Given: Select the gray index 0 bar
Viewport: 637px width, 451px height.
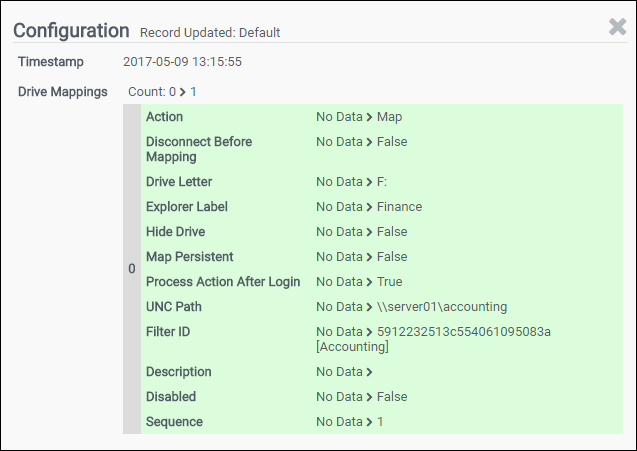Looking at the screenshot, I should (x=132, y=269).
